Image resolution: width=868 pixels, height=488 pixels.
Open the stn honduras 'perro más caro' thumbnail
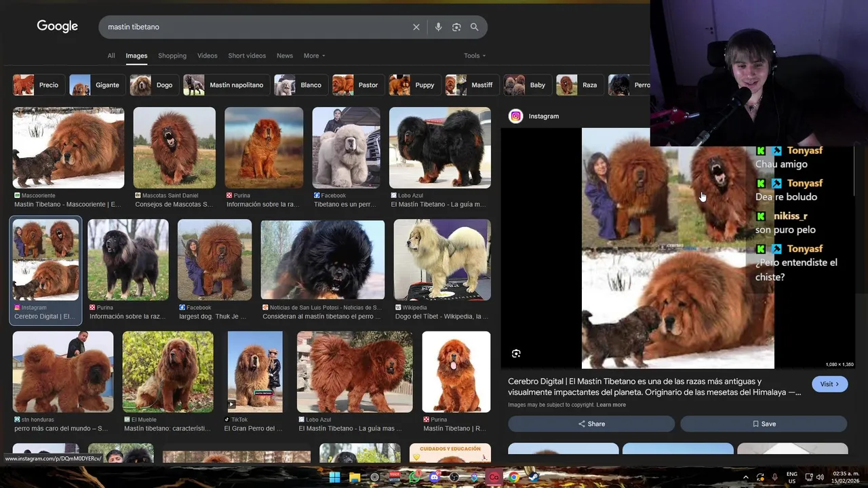coord(63,371)
